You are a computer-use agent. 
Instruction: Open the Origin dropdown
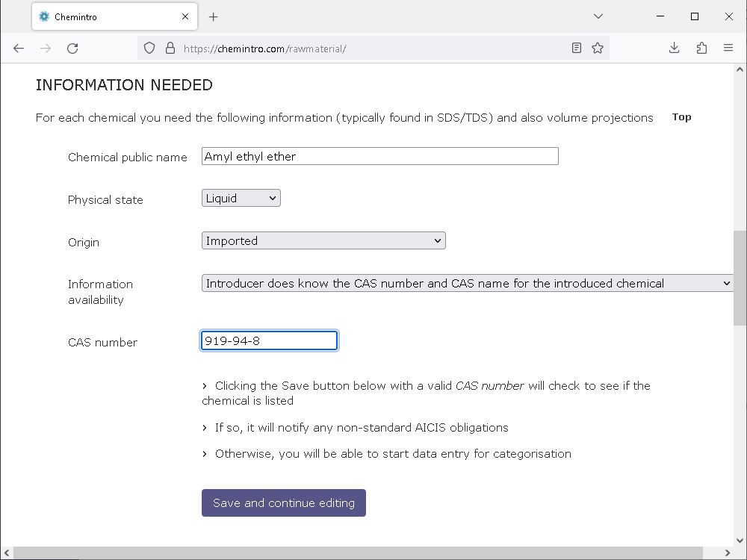tap(323, 240)
